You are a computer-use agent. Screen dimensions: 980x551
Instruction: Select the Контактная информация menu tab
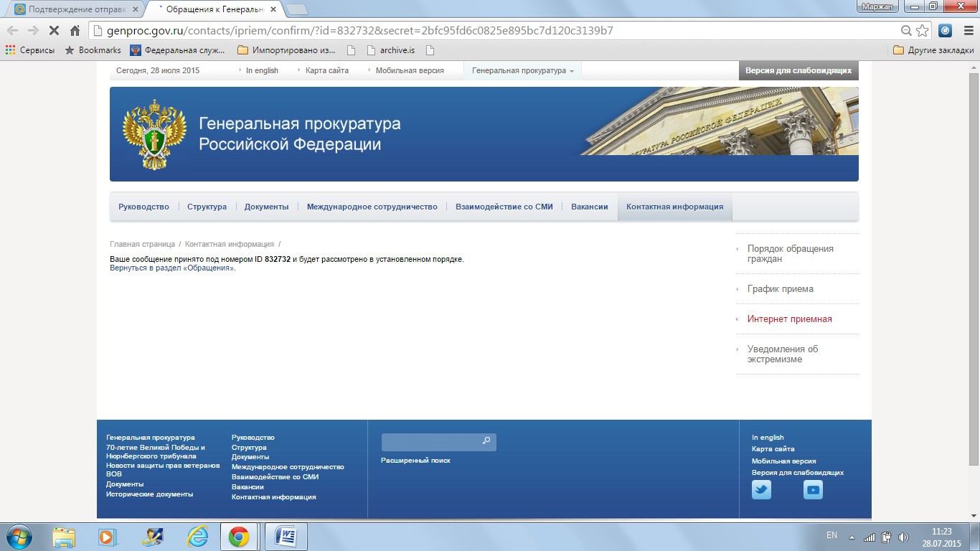click(x=674, y=207)
